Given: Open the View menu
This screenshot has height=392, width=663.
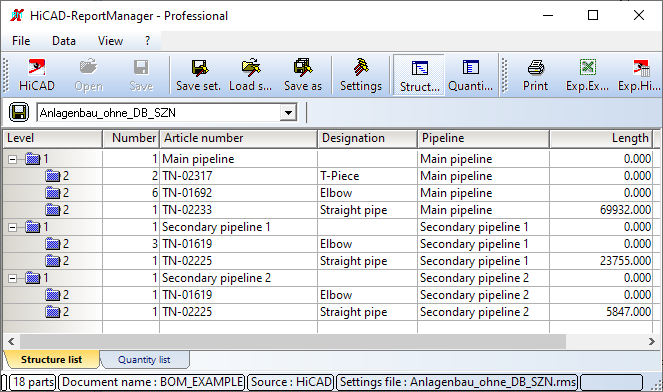Looking at the screenshot, I should click(x=110, y=41).
